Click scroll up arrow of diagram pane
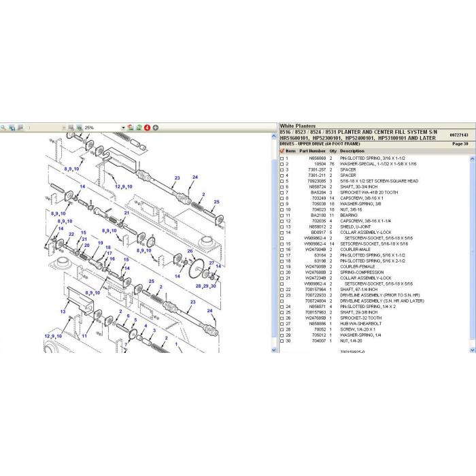This screenshot has width=476, height=476. pyautogui.click(x=274, y=136)
